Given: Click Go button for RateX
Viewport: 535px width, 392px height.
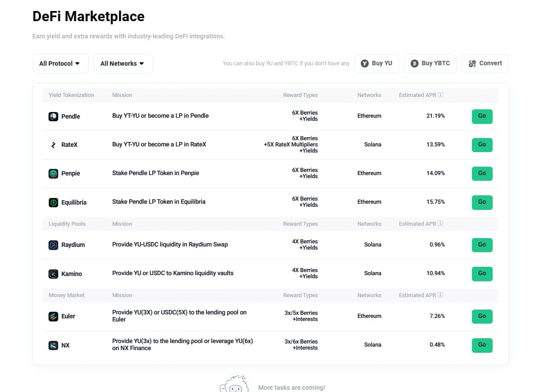Looking at the screenshot, I should [482, 145].
